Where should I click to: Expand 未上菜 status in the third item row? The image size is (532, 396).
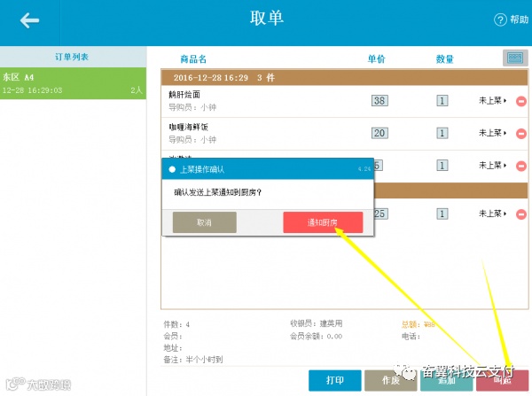click(492, 166)
